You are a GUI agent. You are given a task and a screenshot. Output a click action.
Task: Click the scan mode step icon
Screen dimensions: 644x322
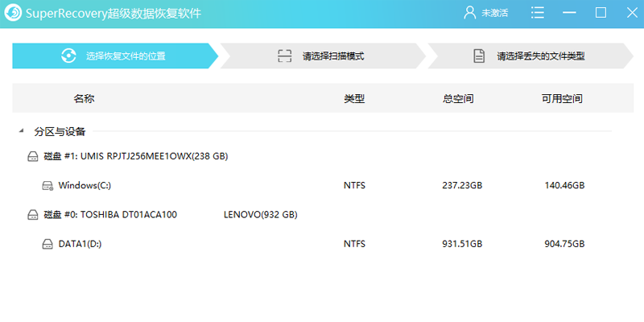coord(284,56)
